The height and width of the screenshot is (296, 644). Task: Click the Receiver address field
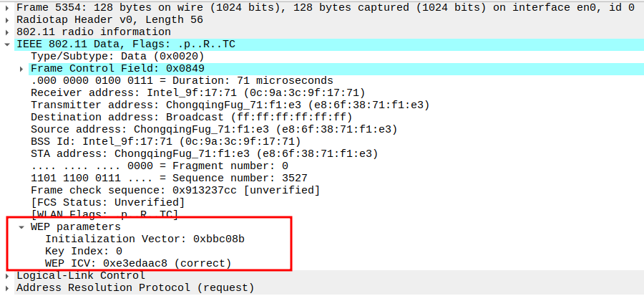(x=197, y=92)
